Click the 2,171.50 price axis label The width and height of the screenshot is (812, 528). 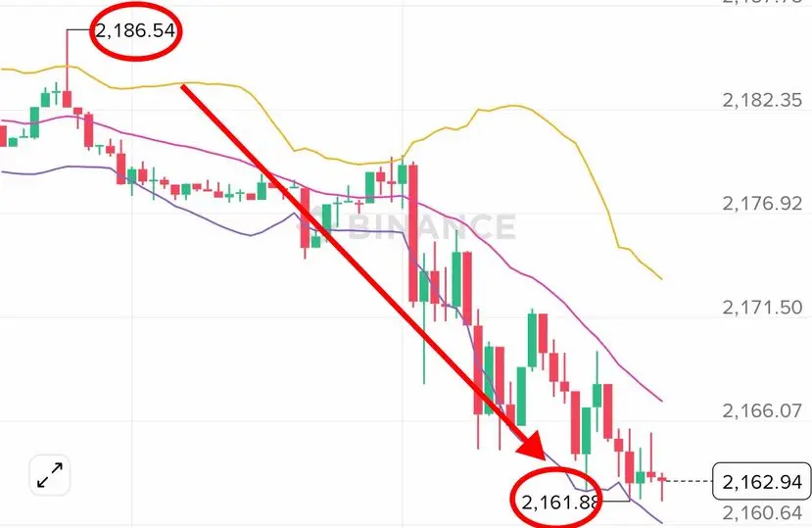[762, 307]
